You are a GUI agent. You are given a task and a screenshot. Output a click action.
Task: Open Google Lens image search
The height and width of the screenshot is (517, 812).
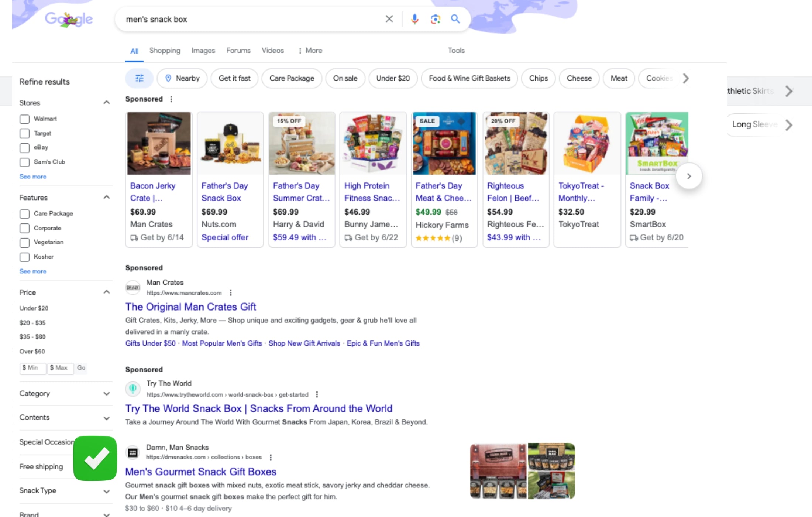pyautogui.click(x=435, y=19)
